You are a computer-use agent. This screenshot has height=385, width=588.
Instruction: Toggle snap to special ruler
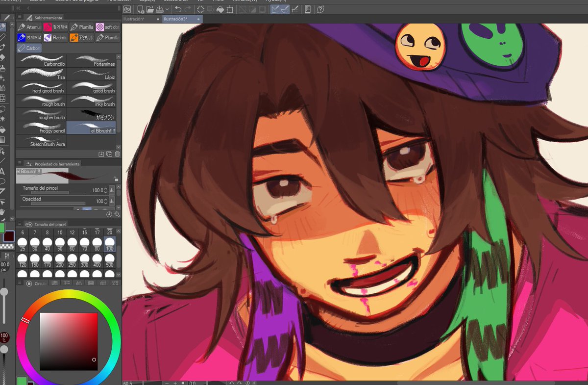284,9
